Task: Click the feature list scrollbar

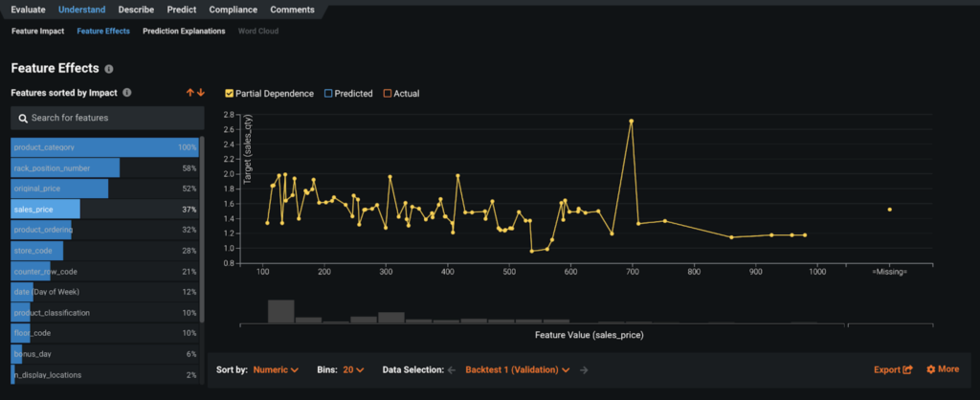Action: click(x=202, y=230)
